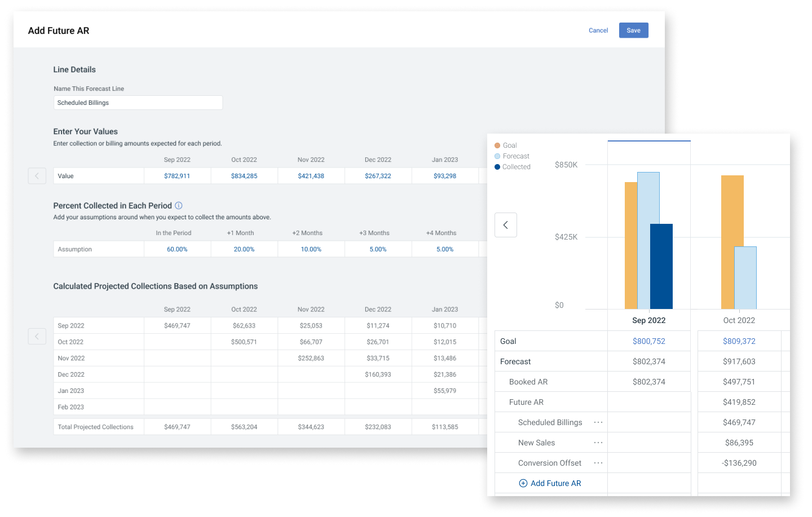Click the chart's previous period arrow button
The width and height of the screenshot is (812, 517).
coord(506,225)
